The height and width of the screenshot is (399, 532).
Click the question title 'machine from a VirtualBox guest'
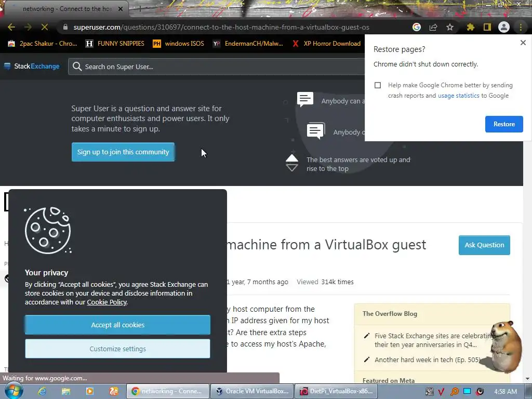[326, 245]
